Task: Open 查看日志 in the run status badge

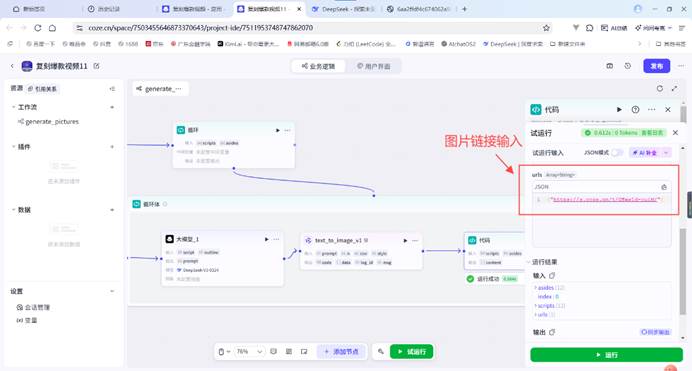Action: click(x=651, y=133)
